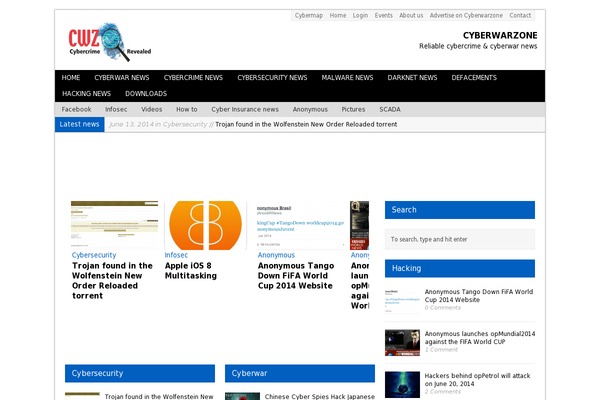
Task: Click the blue Search widget header
Action: pos(460,210)
